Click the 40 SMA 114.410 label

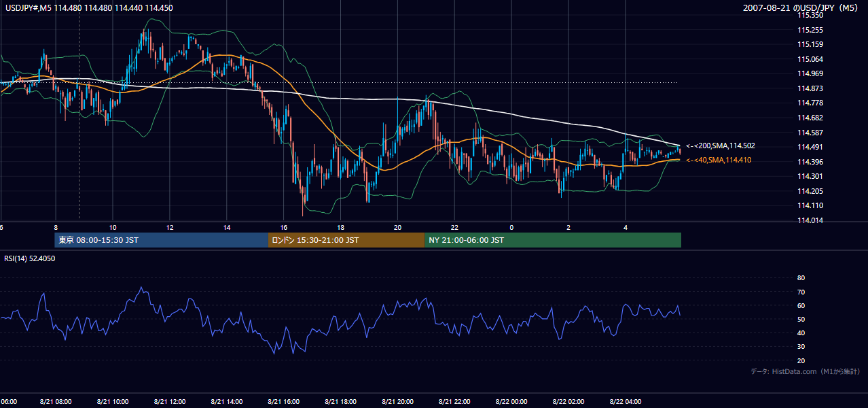(719, 160)
